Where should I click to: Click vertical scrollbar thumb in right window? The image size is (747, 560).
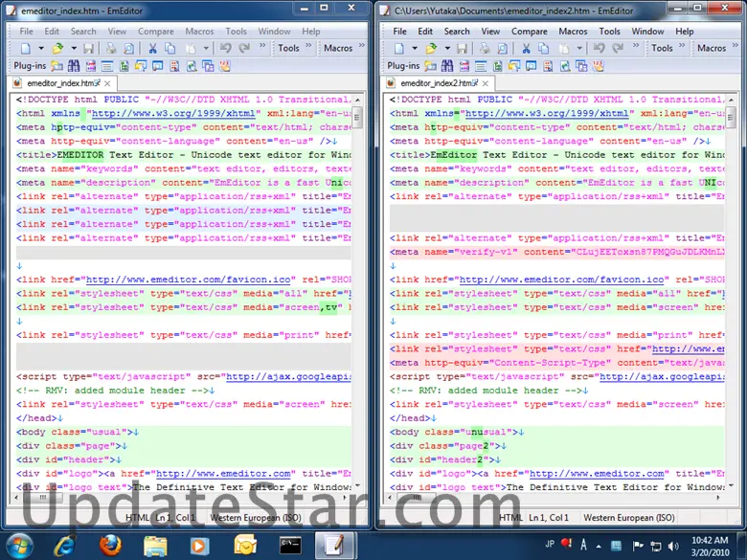[731, 117]
